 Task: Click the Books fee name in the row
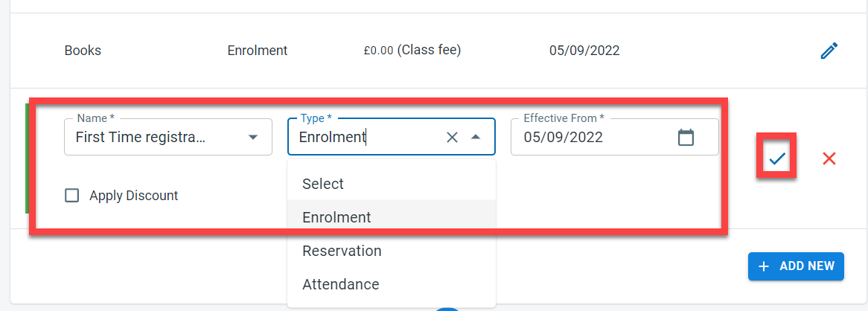83,51
